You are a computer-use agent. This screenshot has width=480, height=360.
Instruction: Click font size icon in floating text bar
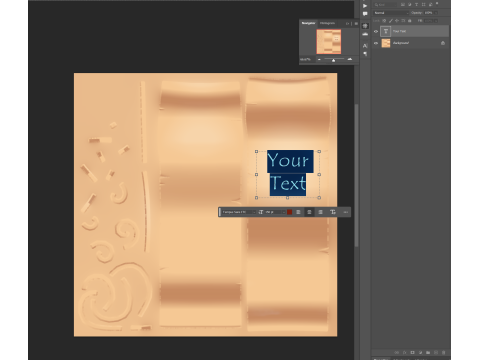coord(261,212)
